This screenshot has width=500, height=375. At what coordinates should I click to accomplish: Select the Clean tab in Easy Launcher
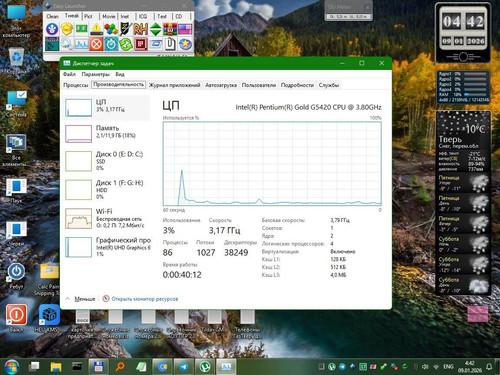(52, 16)
